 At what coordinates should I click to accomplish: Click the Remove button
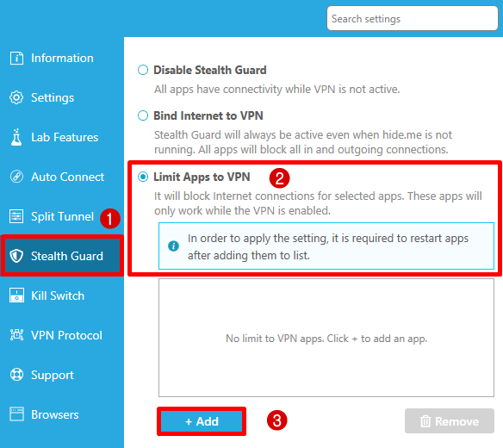(449, 421)
